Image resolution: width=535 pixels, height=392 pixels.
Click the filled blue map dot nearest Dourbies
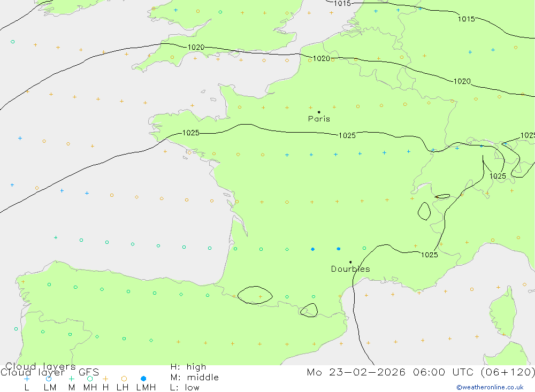(339, 249)
